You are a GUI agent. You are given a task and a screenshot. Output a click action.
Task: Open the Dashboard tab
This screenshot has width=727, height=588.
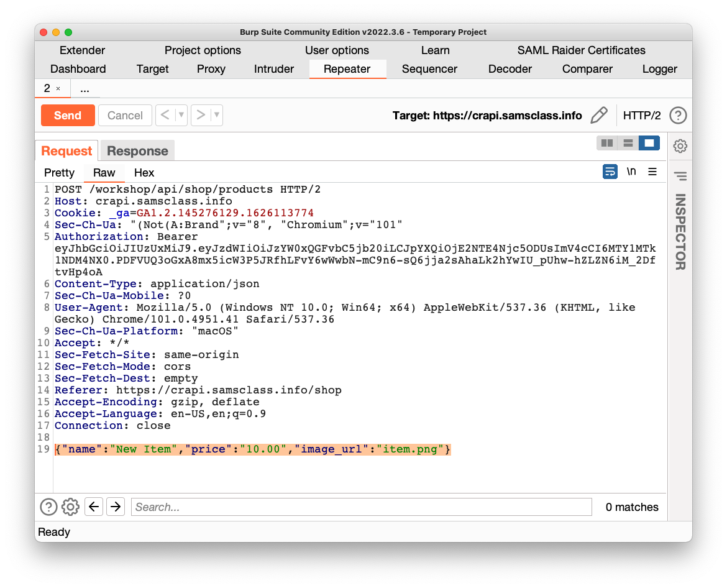pyautogui.click(x=78, y=69)
